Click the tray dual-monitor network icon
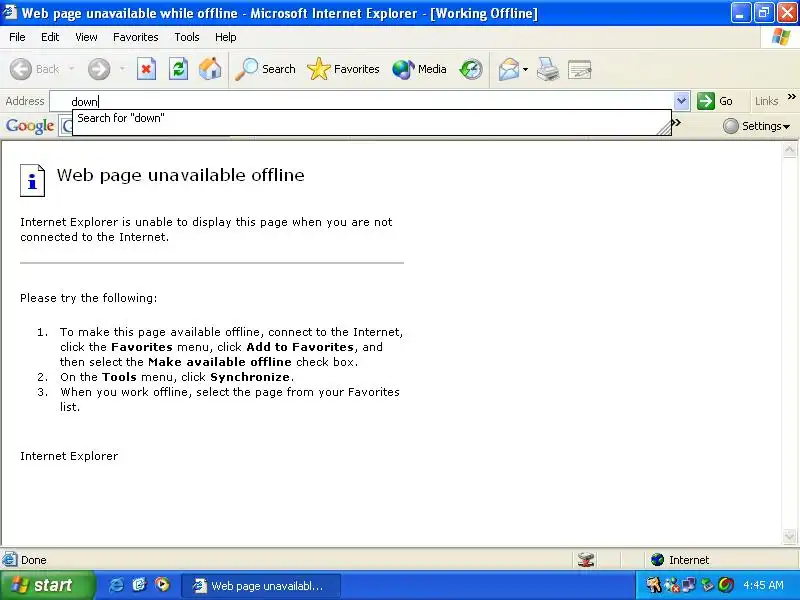 click(x=688, y=585)
